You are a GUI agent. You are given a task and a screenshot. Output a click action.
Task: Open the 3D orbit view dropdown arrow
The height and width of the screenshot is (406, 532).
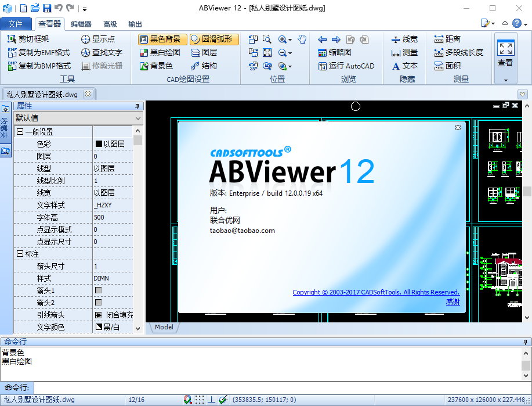[290, 66]
